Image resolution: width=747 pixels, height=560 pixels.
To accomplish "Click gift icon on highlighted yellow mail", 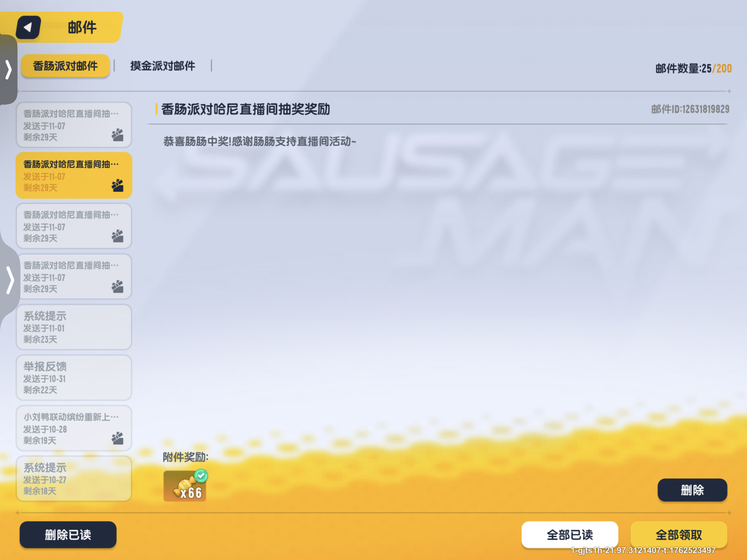I will tap(117, 186).
